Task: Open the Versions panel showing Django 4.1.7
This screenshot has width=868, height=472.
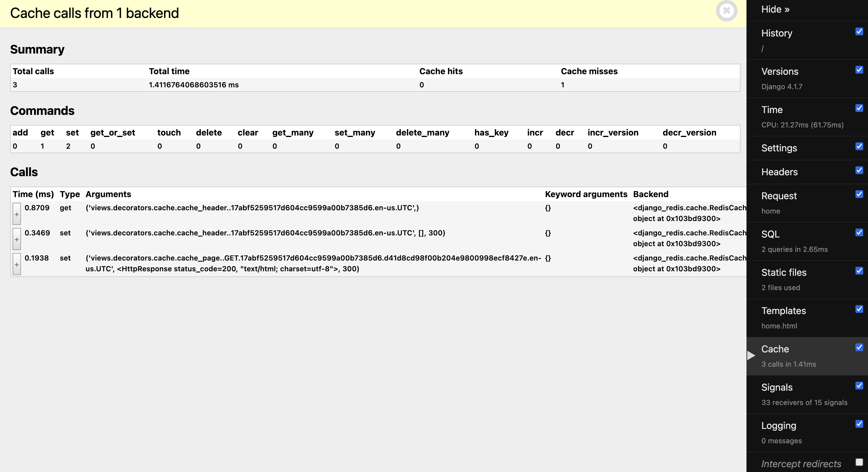Action: point(780,72)
